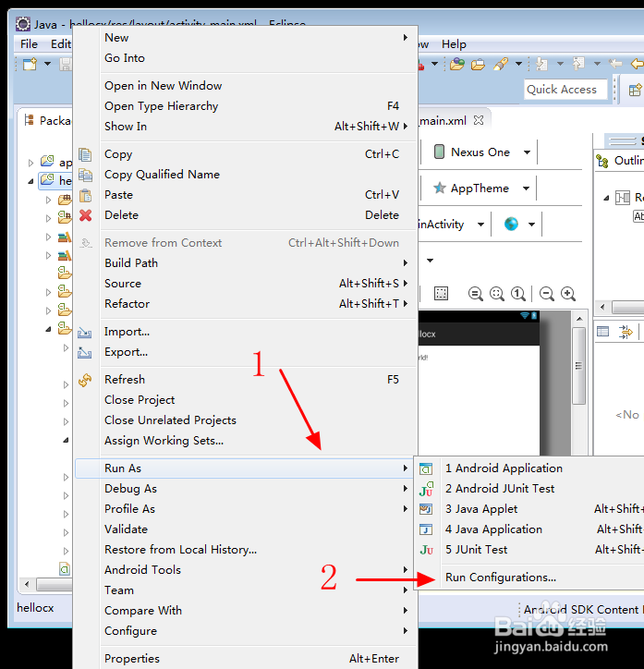Click the Package Explorer left scroll arrow
Screen dimensions: 644x669
click(27, 584)
